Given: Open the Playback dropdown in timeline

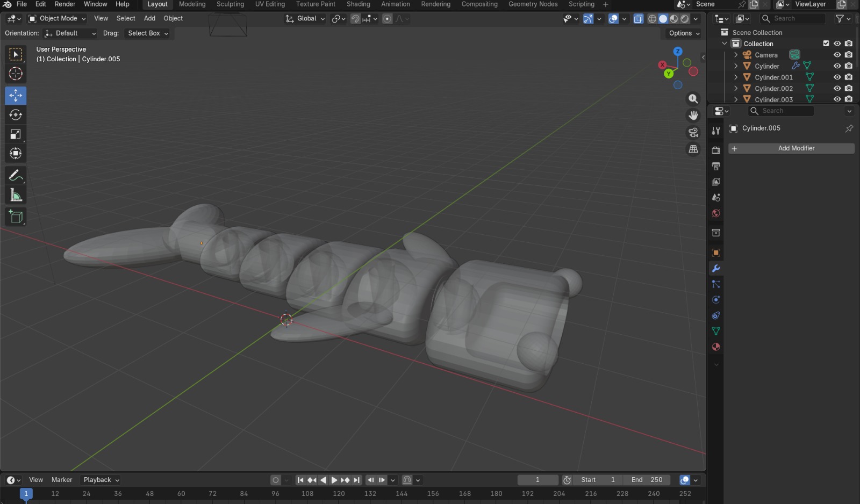Looking at the screenshot, I should coord(101,480).
